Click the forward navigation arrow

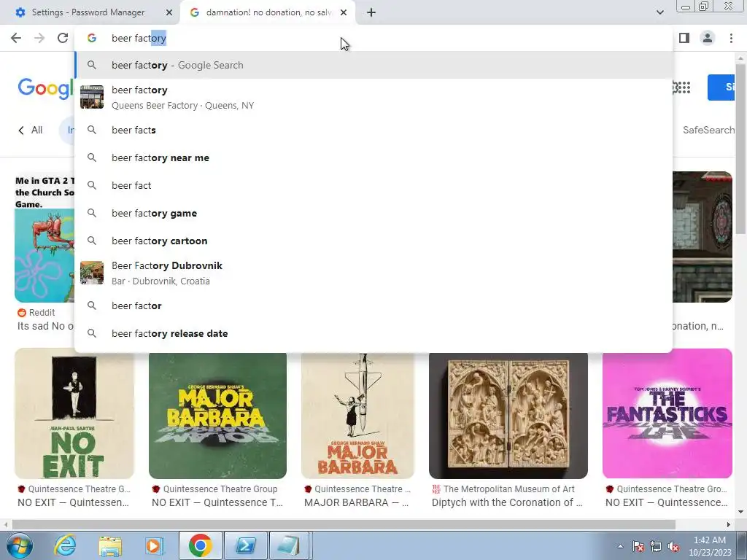[39, 38]
